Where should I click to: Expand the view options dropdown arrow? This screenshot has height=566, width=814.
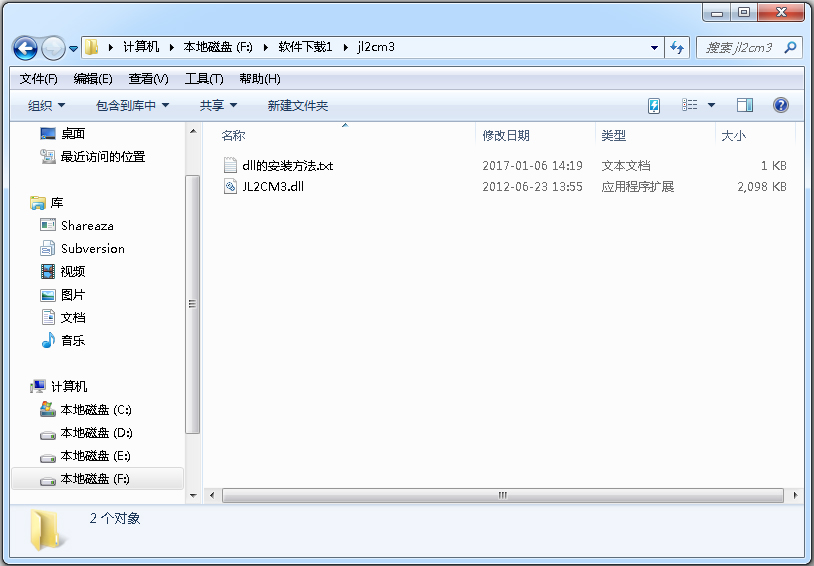point(711,105)
